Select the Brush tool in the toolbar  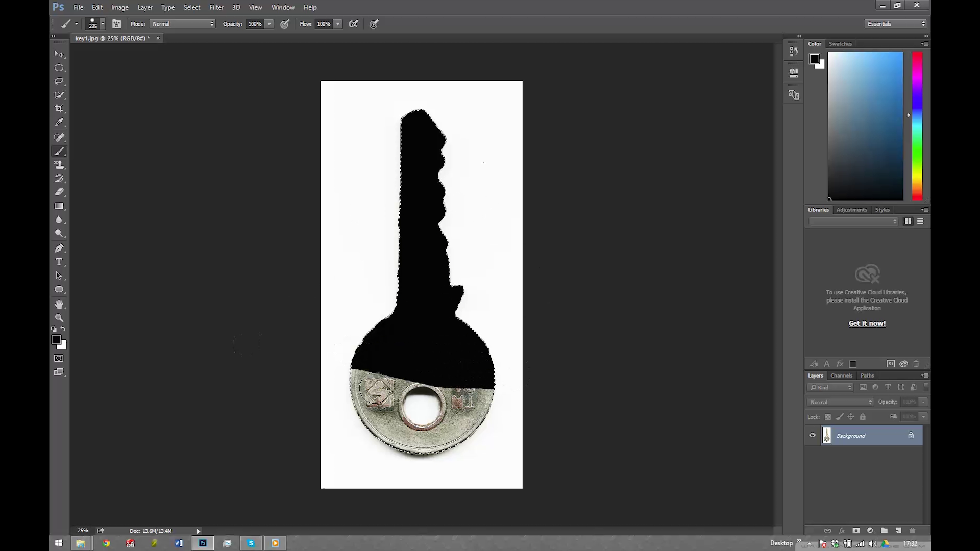59,151
